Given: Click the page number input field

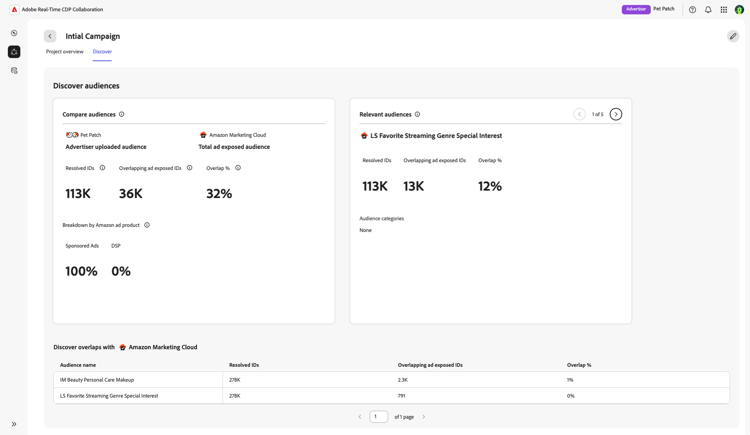Looking at the screenshot, I should [x=378, y=417].
